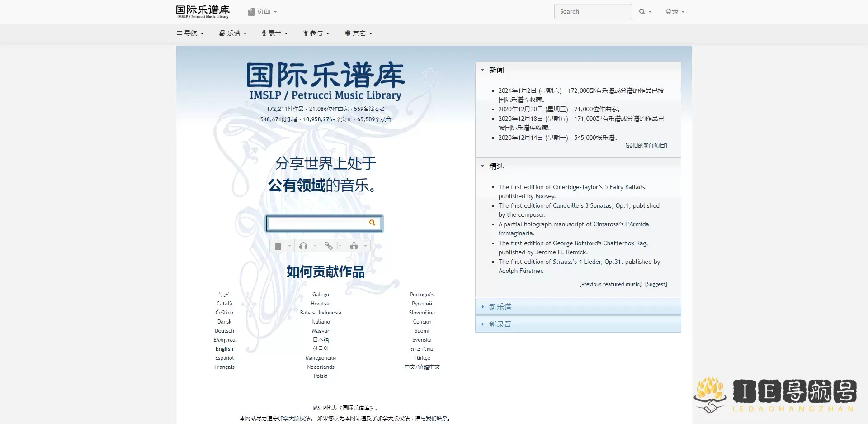Open the 导航 navigation menu

click(x=190, y=33)
